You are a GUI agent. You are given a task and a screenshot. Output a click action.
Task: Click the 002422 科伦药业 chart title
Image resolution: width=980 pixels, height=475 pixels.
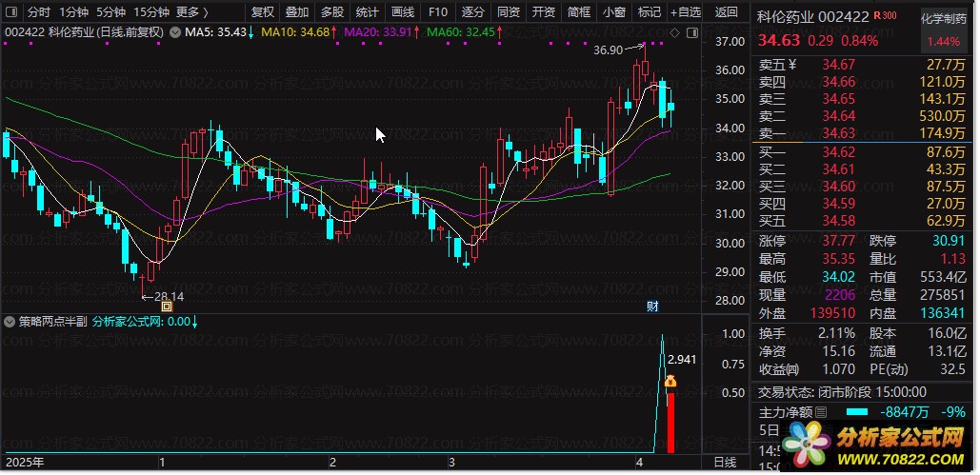85,31
